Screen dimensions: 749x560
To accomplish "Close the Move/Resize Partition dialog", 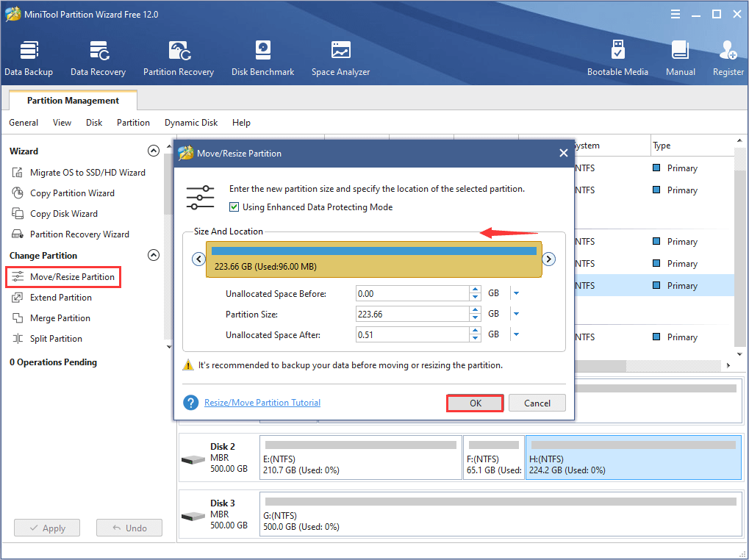I will point(564,154).
